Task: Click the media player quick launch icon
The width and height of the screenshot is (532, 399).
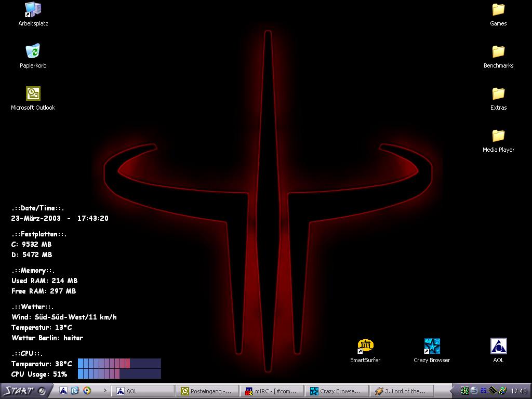Action: point(87,391)
